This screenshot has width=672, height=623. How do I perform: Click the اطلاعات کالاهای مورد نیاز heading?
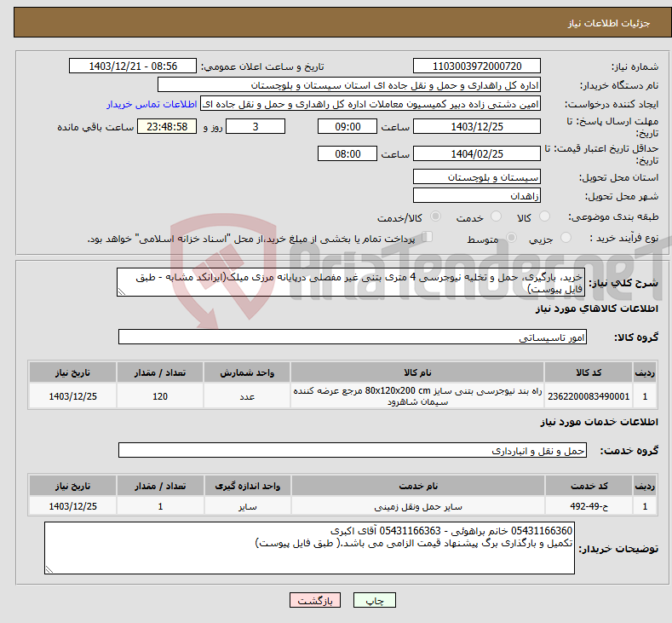click(596, 309)
